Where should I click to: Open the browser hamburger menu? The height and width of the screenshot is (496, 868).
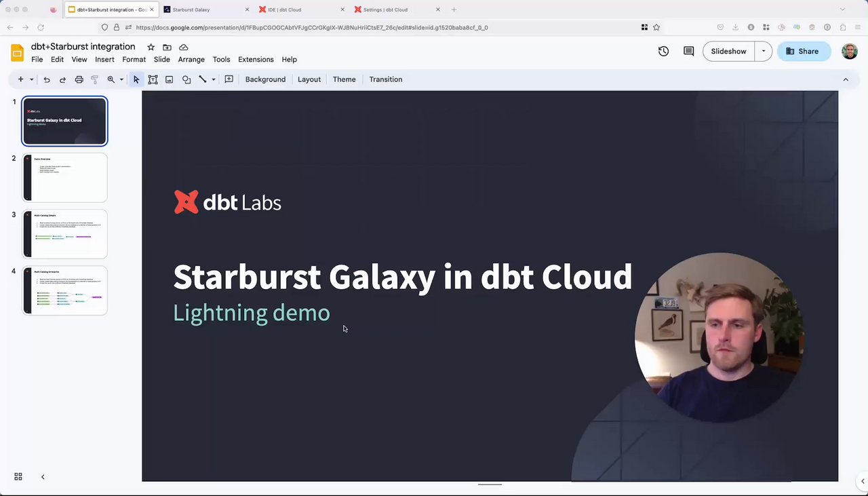coord(859,27)
